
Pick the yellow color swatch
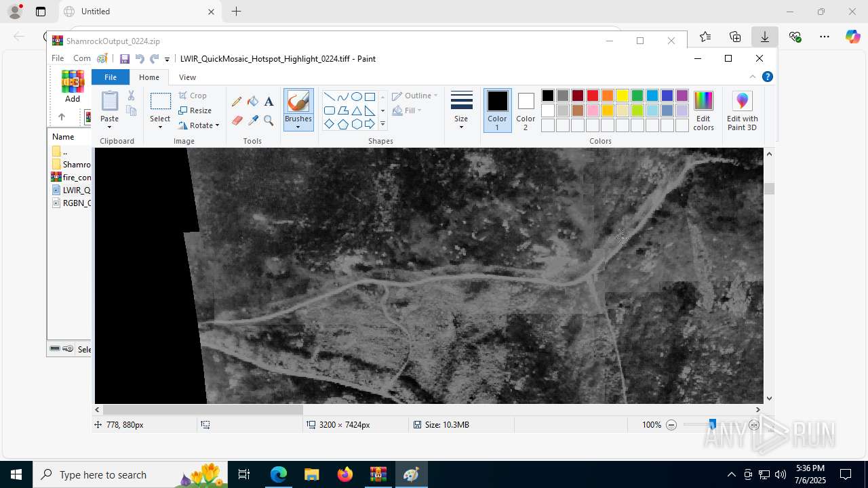click(623, 96)
